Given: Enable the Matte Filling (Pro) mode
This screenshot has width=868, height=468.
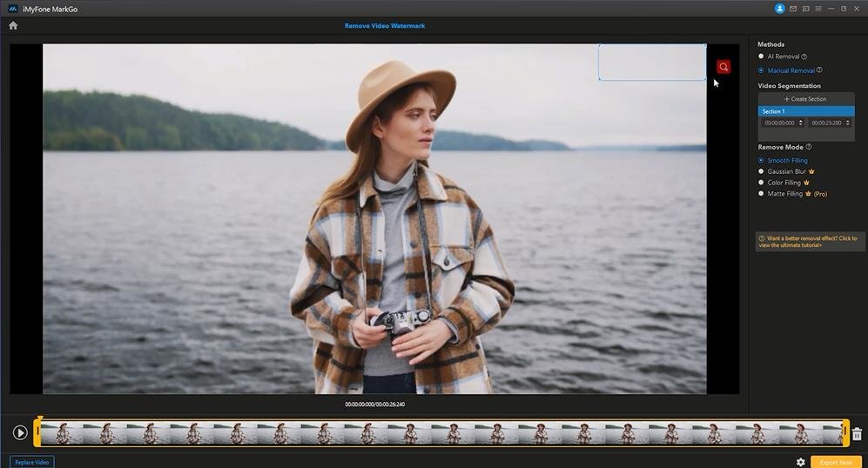Looking at the screenshot, I should tap(761, 194).
